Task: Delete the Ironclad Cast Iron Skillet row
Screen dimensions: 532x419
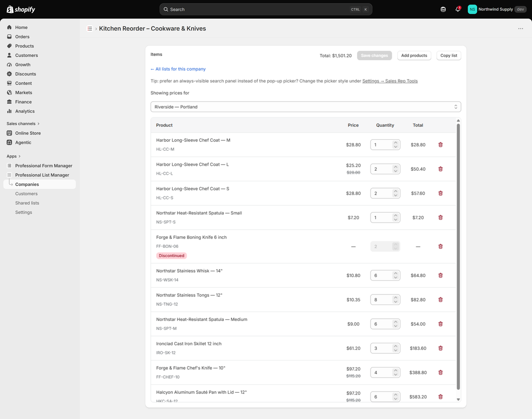Action: [x=440, y=349]
